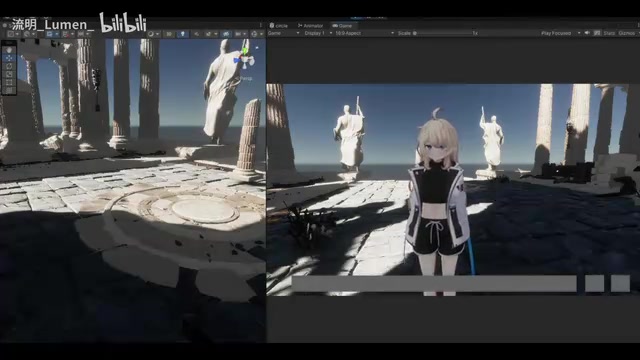The height and width of the screenshot is (360, 640).
Task: Expand the grid snapping dropdown arrow
Action: [x=72, y=34]
